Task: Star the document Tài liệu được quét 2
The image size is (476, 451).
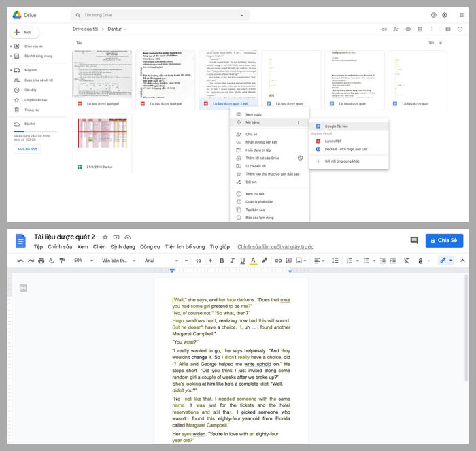Action: pyautogui.click(x=105, y=237)
